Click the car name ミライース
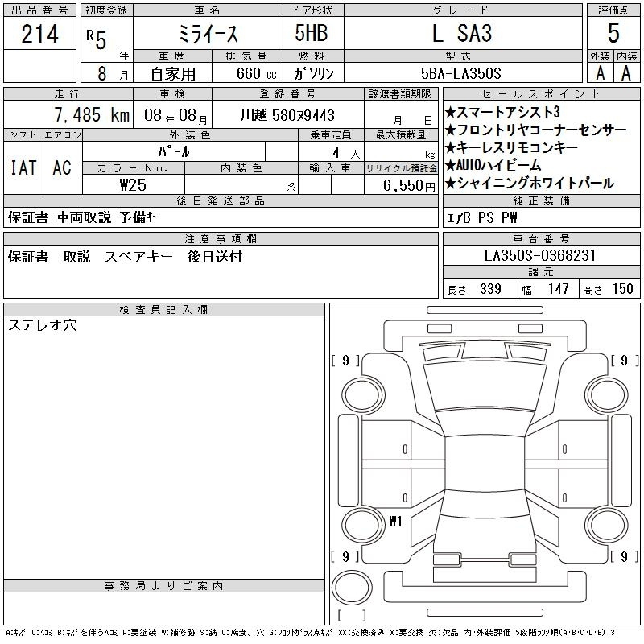Screen dimensions: 644x644 click(208, 34)
